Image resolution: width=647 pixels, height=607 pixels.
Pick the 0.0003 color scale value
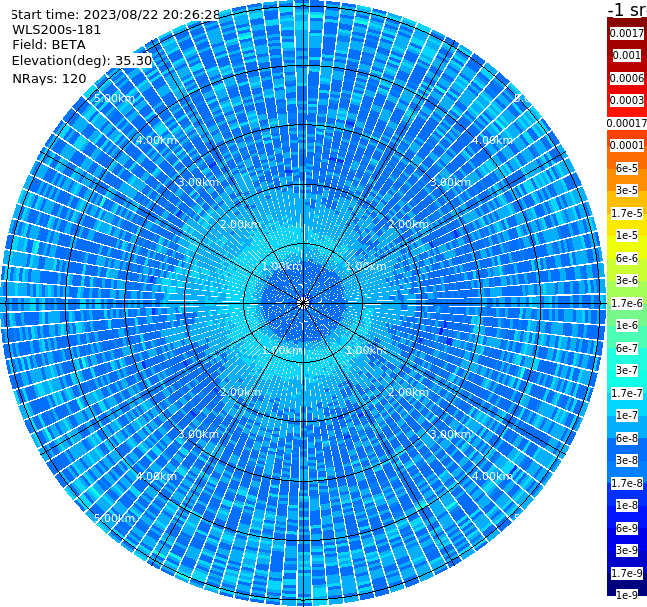click(627, 100)
